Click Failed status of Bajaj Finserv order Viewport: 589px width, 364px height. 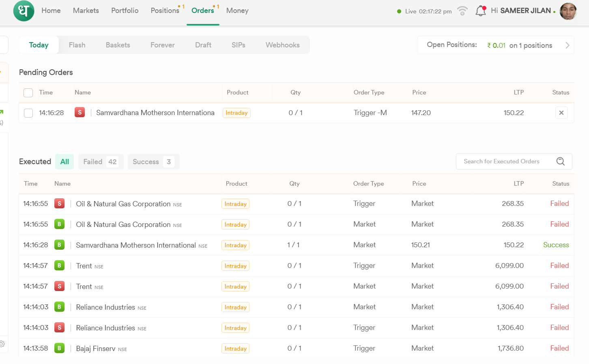tap(559, 348)
